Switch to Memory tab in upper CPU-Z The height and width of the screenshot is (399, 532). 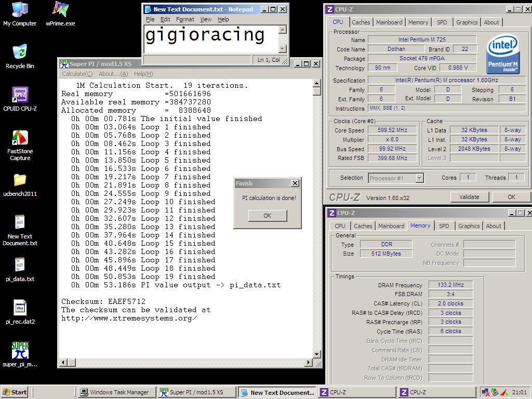click(x=418, y=22)
